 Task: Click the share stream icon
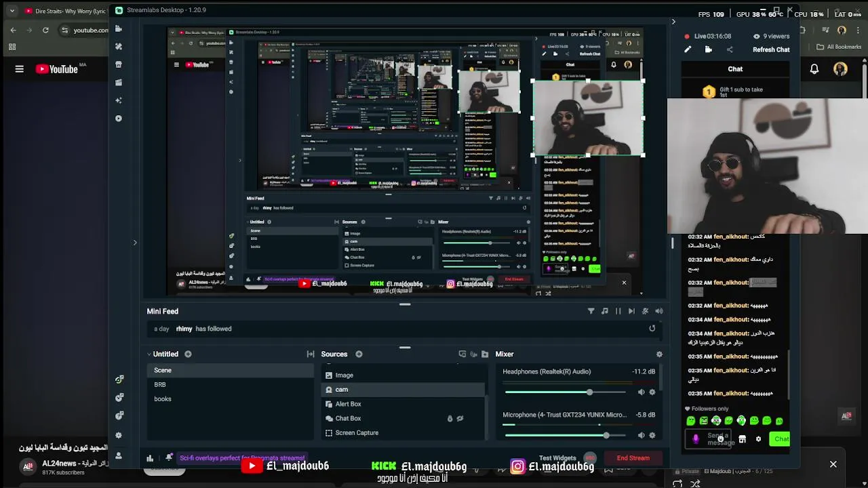click(x=730, y=49)
